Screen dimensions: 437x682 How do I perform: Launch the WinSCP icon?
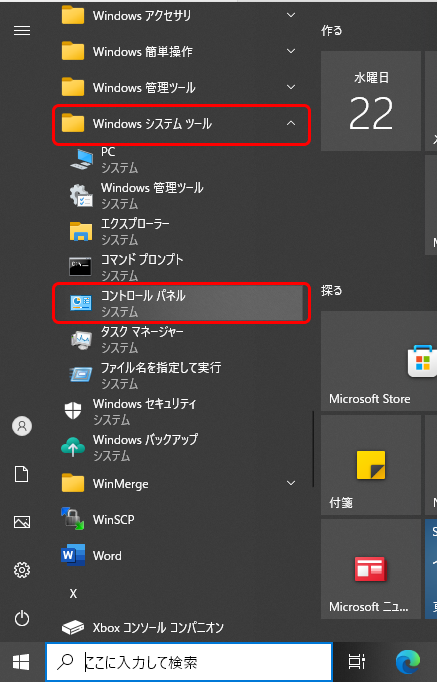point(73,519)
